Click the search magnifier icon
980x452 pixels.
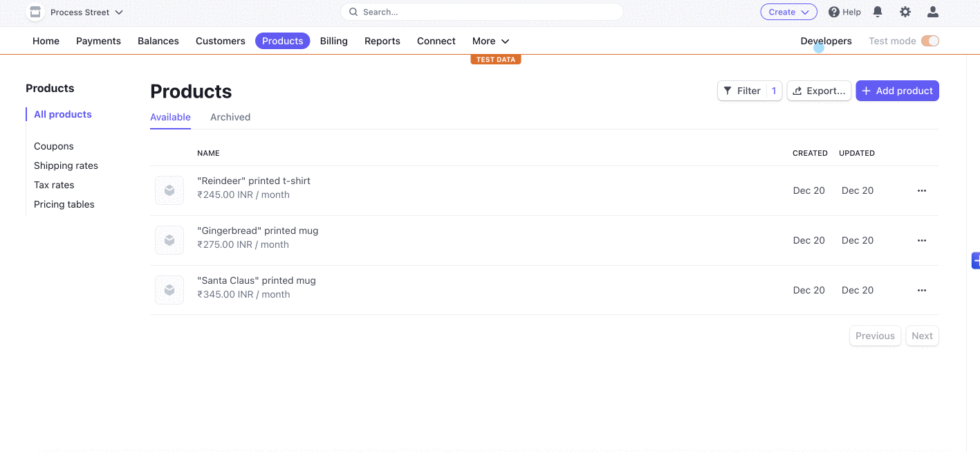[x=353, y=12]
